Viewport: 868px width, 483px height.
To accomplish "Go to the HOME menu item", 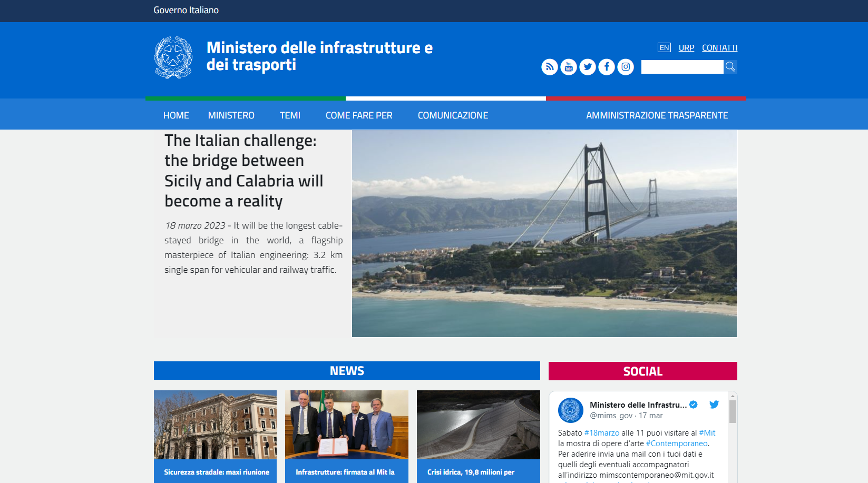I will point(176,115).
